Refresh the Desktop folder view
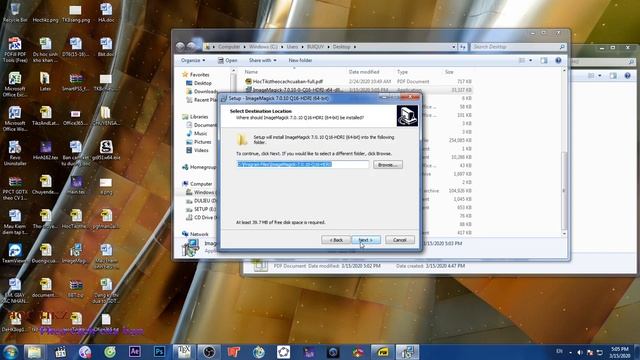The height and width of the screenshot is (360, 640). click(462, 47)
